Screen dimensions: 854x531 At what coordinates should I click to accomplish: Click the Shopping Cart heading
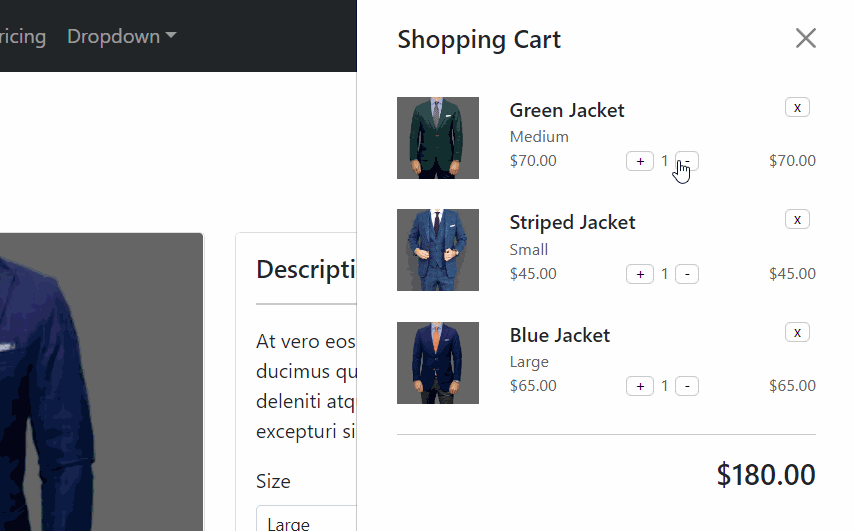tap(479, 40)
